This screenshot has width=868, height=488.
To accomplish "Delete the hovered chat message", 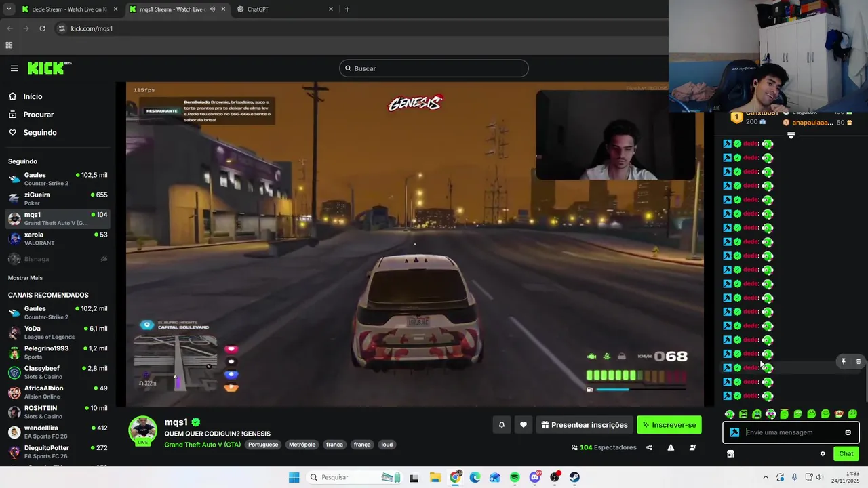I will (858, 362).
